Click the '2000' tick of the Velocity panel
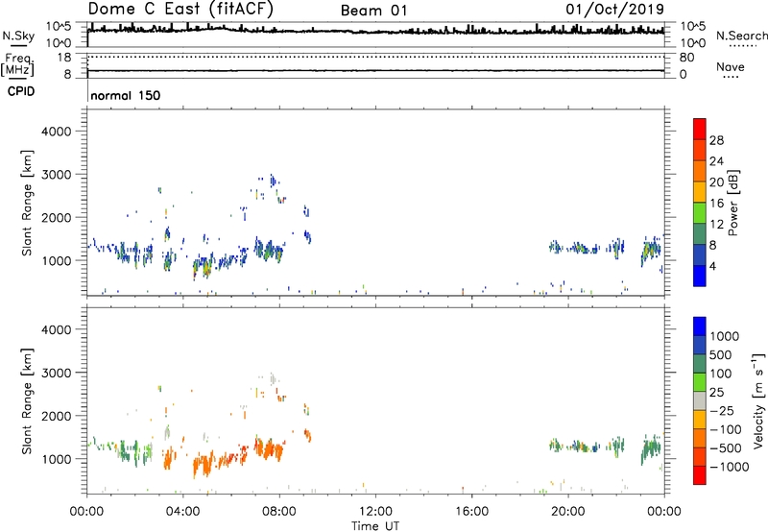The width and height of the screenshot is (768, 532). pyautogui.click(x=57, y=416)
